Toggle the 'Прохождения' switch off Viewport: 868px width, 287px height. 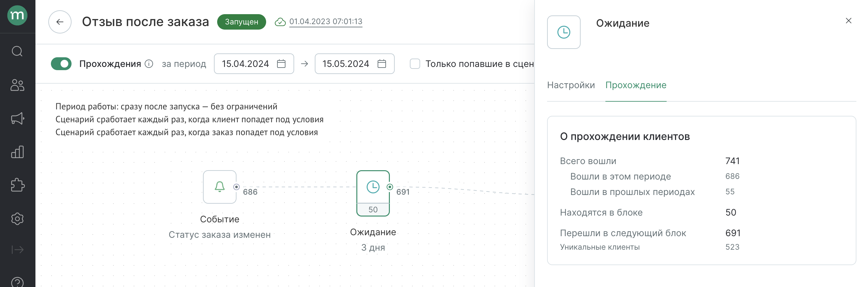[61, 64]
